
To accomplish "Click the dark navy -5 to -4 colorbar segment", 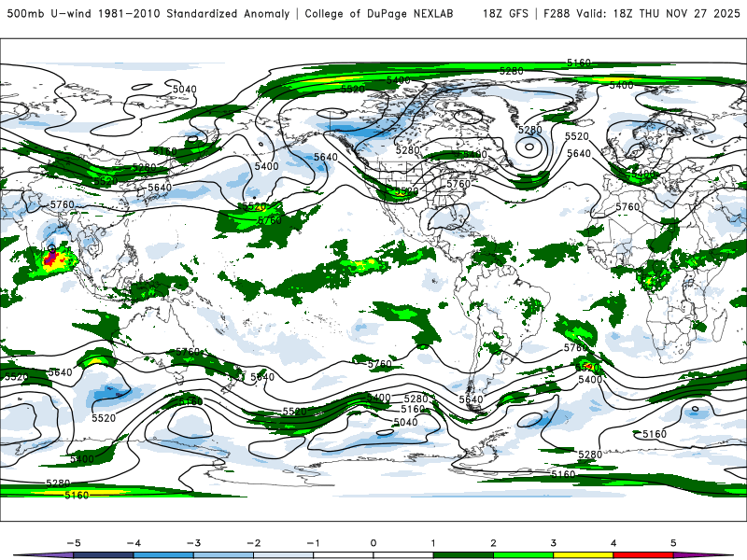I will click(104, 555).
